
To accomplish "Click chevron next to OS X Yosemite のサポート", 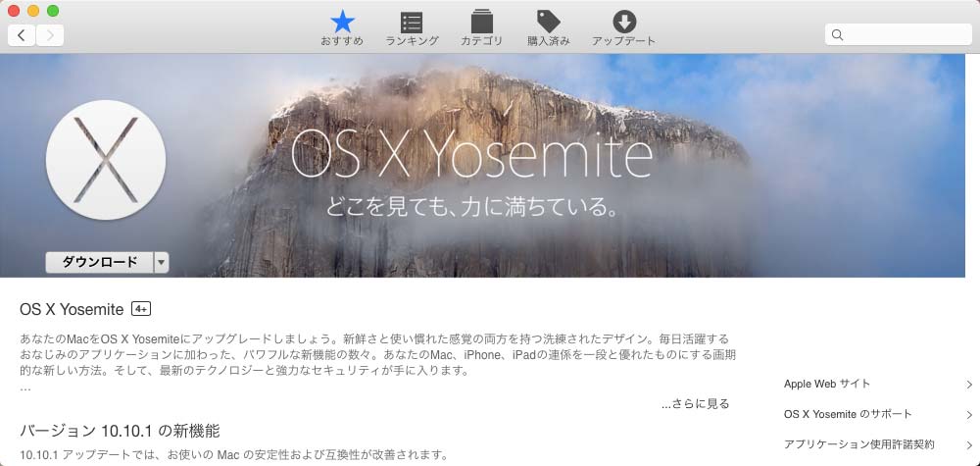I will [x=969, y=415].
